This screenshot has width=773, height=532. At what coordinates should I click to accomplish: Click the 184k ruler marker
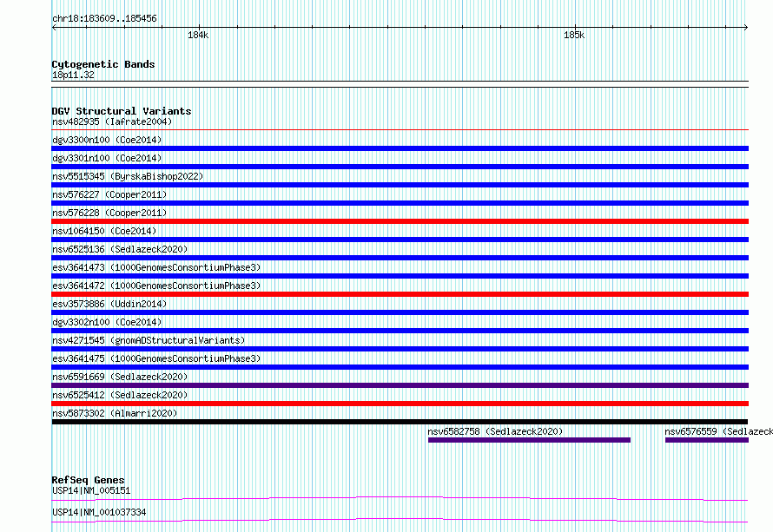pos(198,35)
